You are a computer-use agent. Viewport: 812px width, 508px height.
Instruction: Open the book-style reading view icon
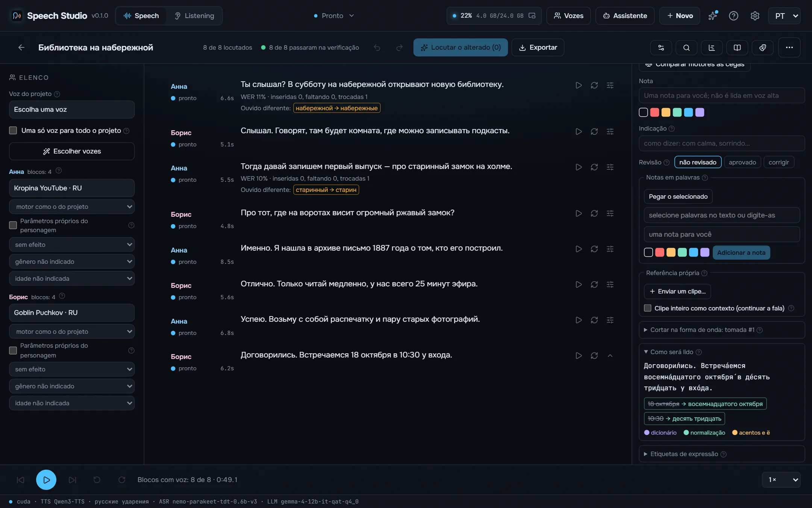(737, 47)
